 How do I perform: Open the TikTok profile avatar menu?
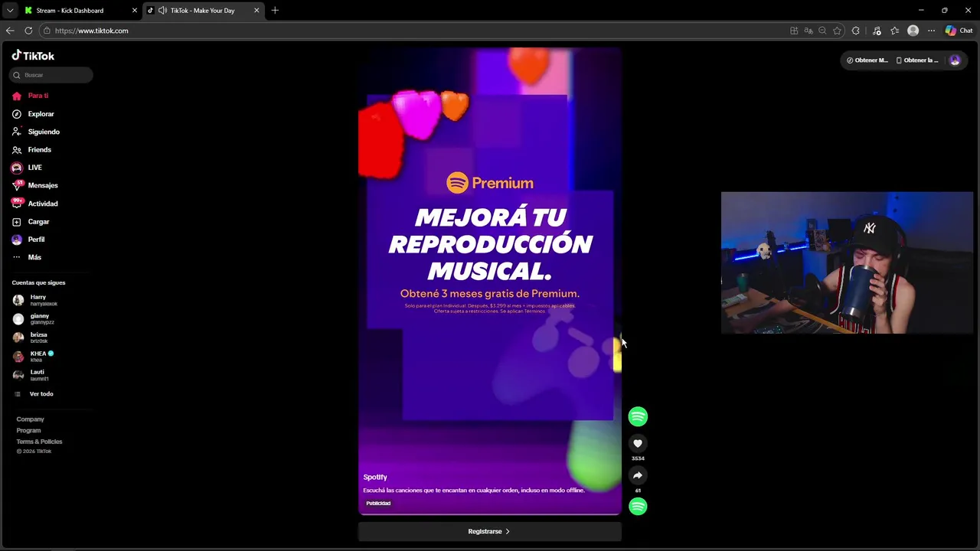pyautogui.click(x=955, y=60)
